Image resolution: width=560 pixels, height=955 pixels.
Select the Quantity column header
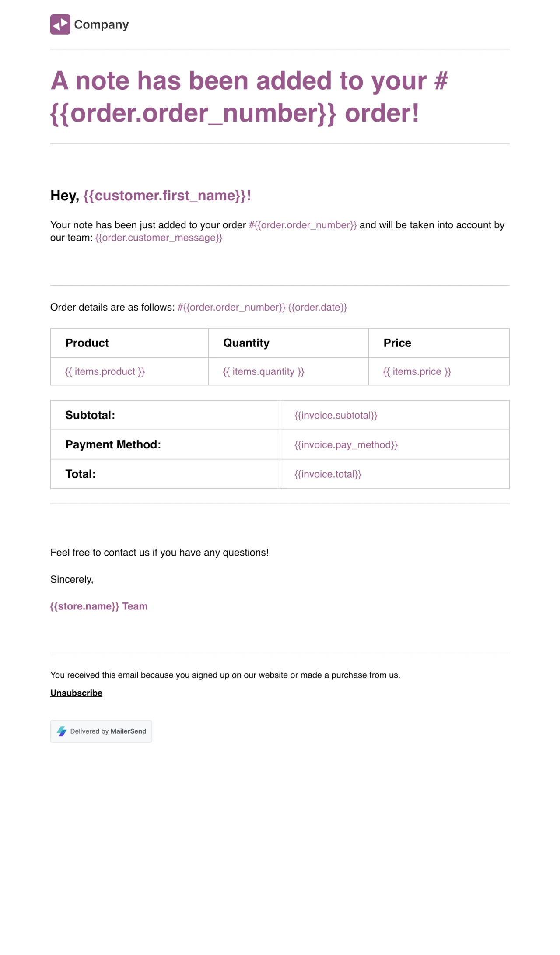click(x=246, y=343)
